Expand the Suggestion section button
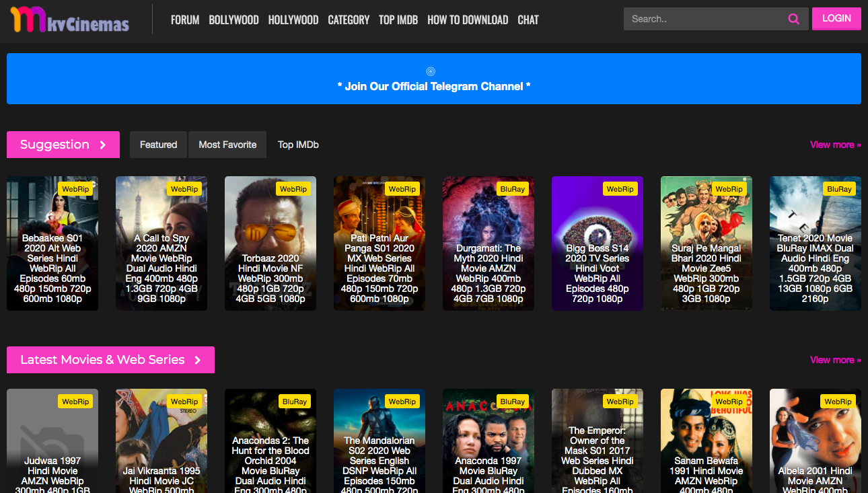This screenshot has height=493, width=868. click(x=63, y=145)
